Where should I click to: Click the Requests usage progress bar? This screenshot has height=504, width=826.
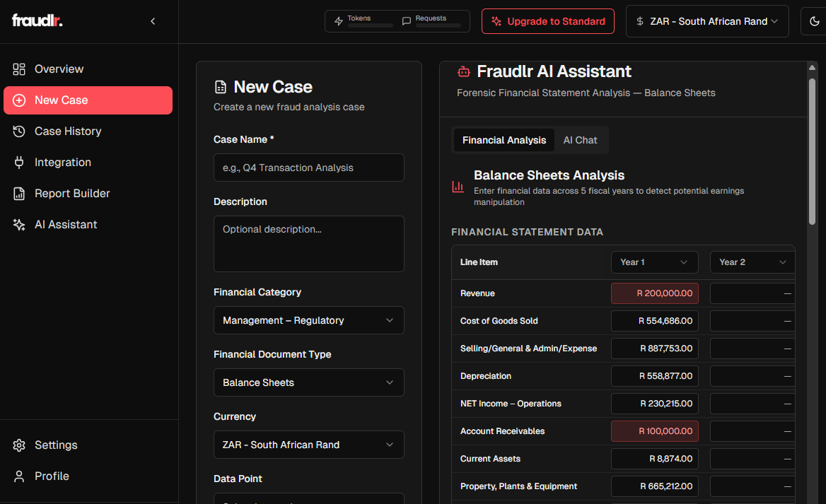438,25
